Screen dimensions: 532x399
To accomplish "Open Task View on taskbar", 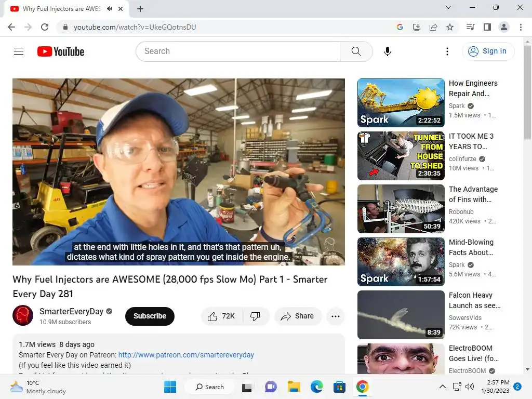I will (247, 387).
